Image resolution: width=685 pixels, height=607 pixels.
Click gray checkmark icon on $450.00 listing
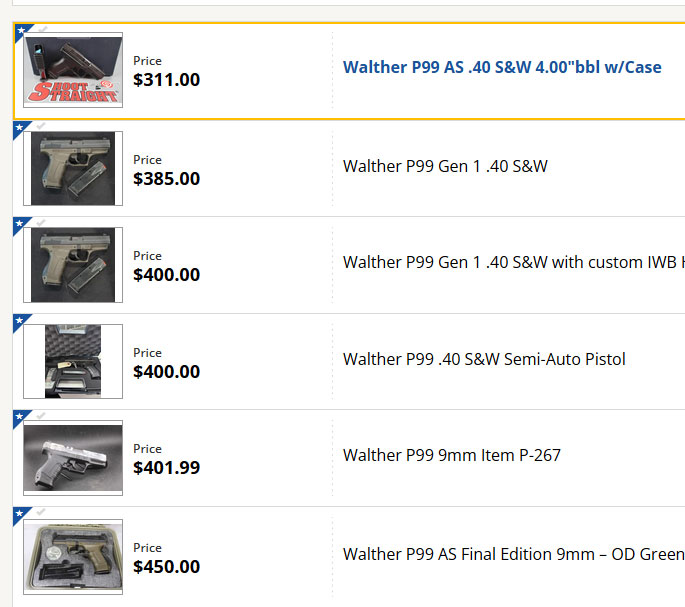pos(41,512)
